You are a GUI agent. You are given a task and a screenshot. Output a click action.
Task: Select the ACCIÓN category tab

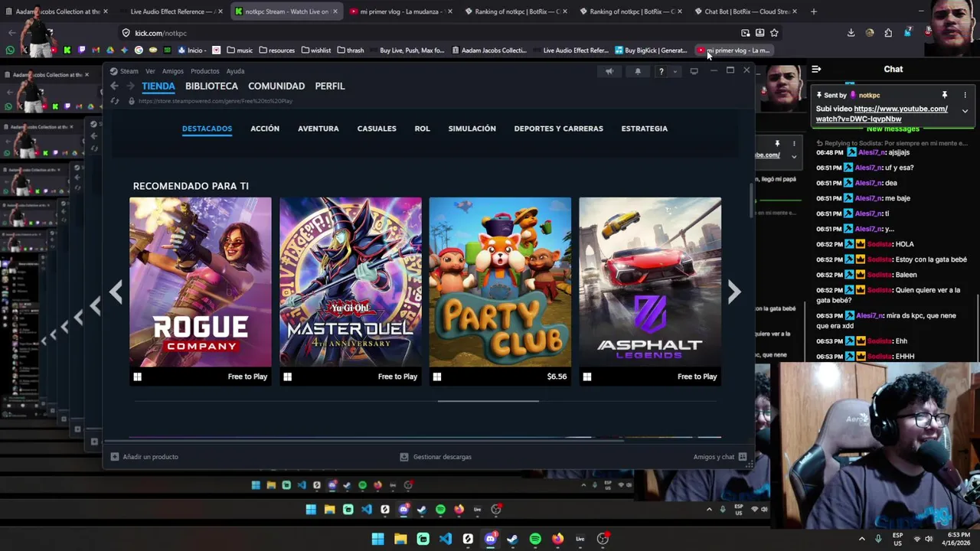[x=265, y=129]
